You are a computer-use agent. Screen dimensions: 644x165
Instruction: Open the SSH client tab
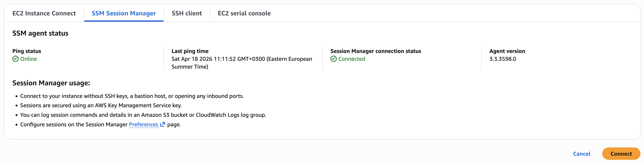(187, 13)
